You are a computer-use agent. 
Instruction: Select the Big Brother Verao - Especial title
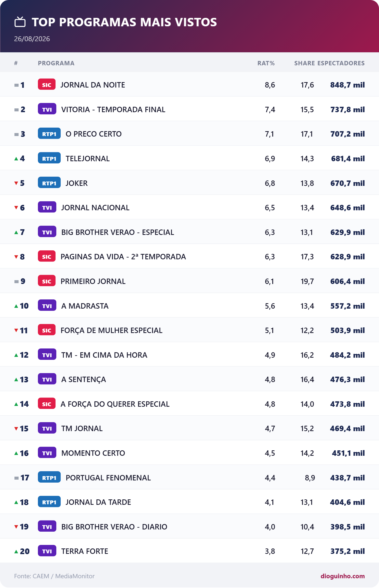(118, 232)
